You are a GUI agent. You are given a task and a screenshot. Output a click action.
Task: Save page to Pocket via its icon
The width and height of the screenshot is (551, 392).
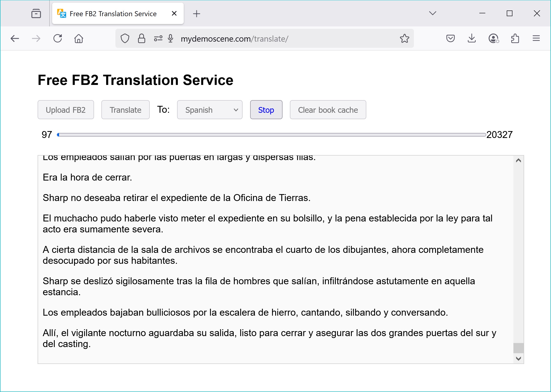(450, 38)
